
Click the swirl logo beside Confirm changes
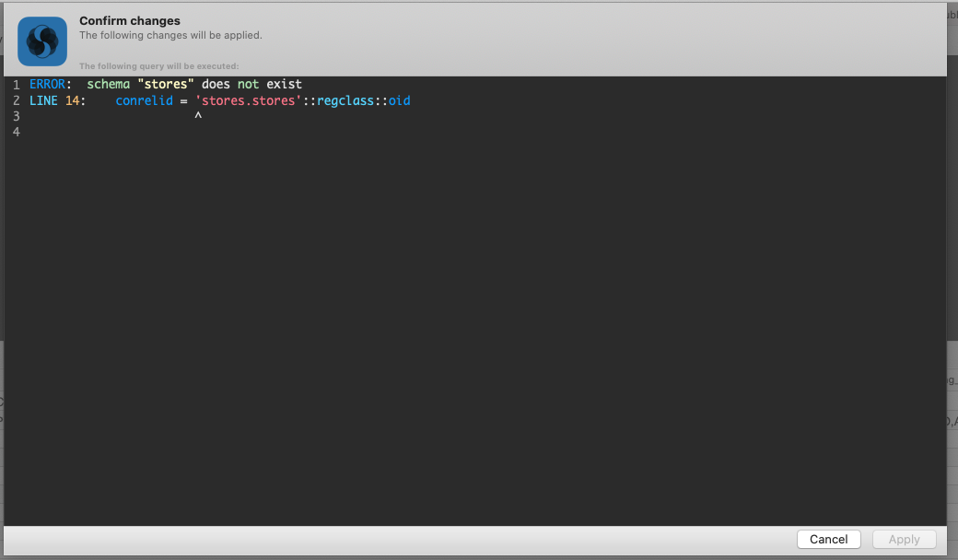tap(41, 41)
